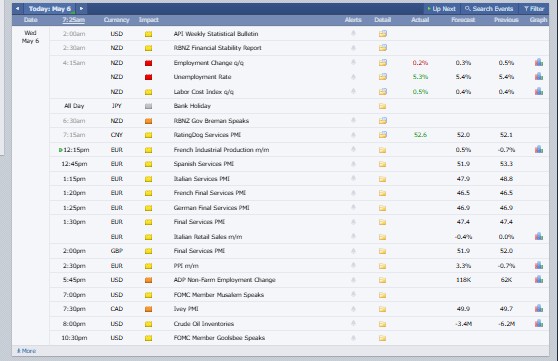The width and height of the screenshot is (558, 361).
Task: Click the -6.2M previous for Crude Oil
Action: [506, 324]
